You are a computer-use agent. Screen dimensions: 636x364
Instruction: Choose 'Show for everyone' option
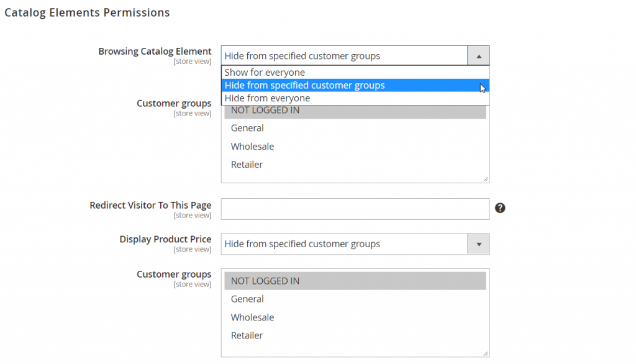[x=265, y=73]
